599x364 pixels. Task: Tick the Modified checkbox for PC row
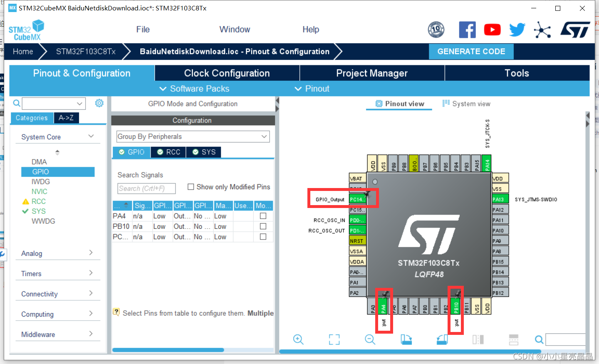coord(263,237)
